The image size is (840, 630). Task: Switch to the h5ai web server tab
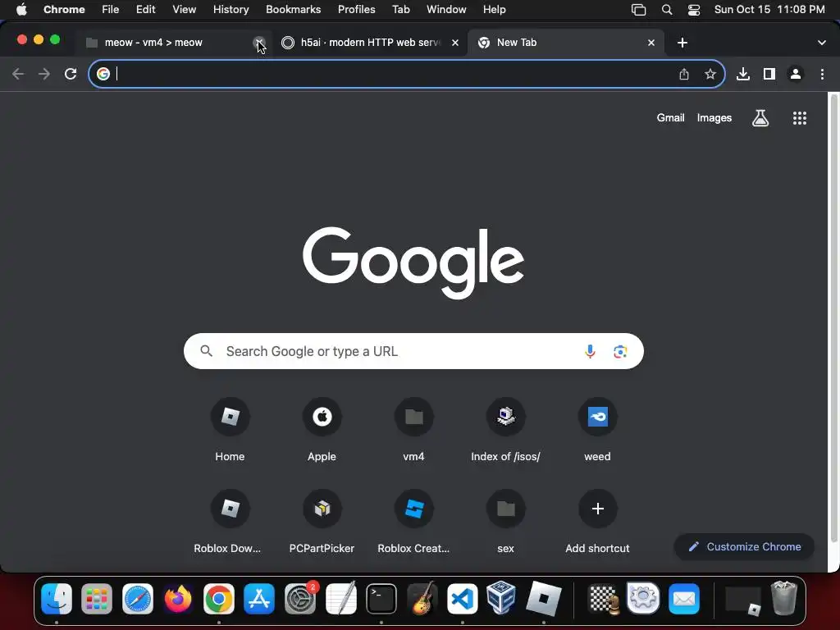pyautogui.click(x=370, y=43)
